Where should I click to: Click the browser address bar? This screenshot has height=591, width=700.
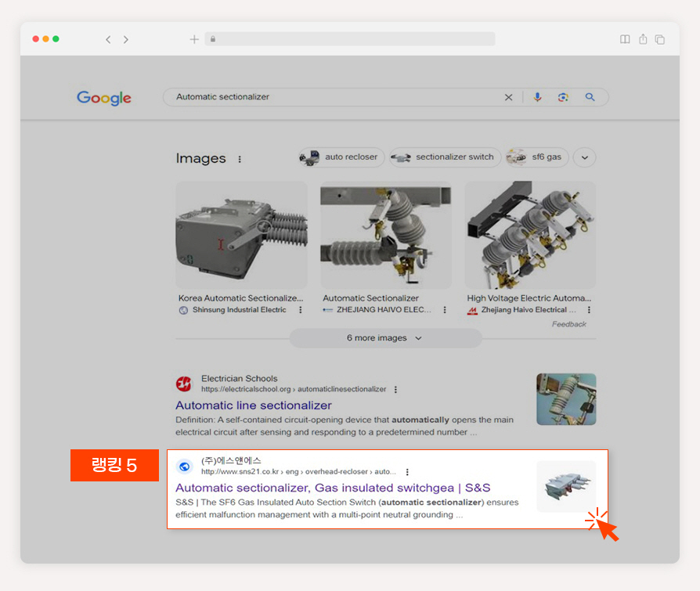[350, 39]
